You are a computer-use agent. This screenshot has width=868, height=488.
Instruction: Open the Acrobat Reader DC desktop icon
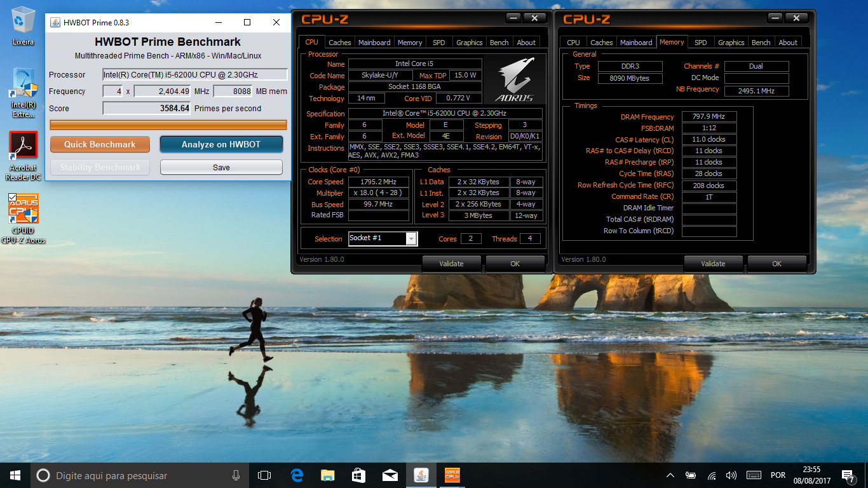click(x=24, y=156)
